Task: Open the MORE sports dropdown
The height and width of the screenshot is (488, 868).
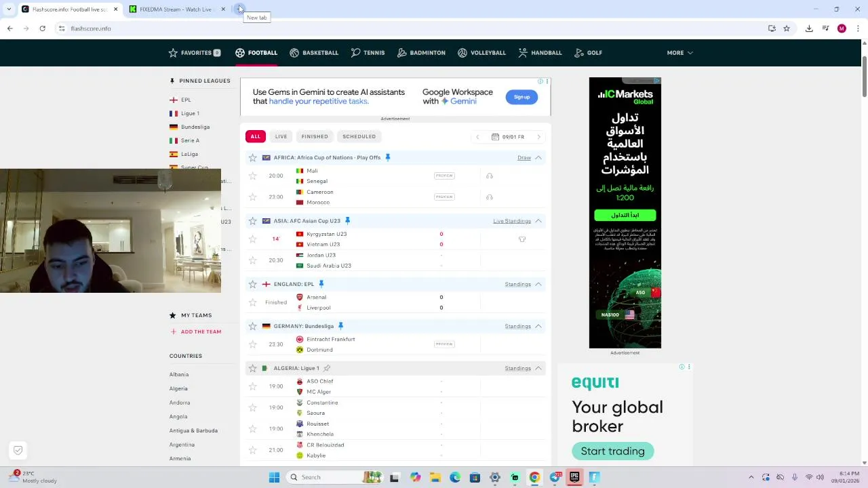Action: [x=679, y=53]
